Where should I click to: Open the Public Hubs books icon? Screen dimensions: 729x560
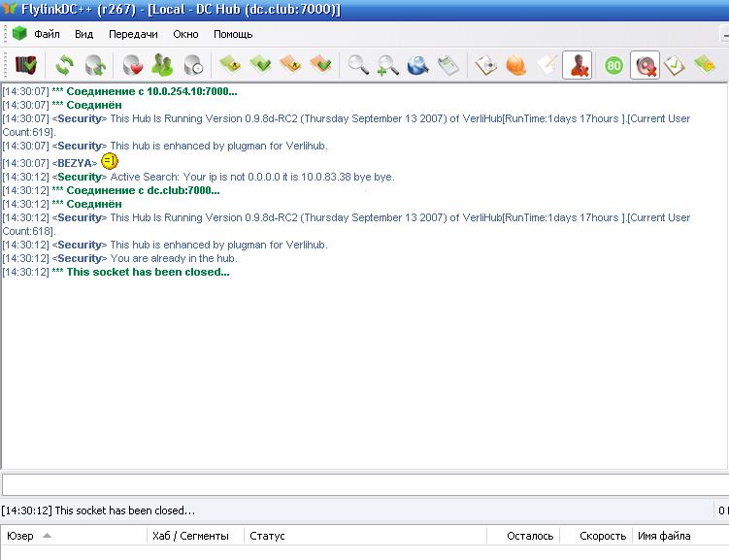click(26, 65)
